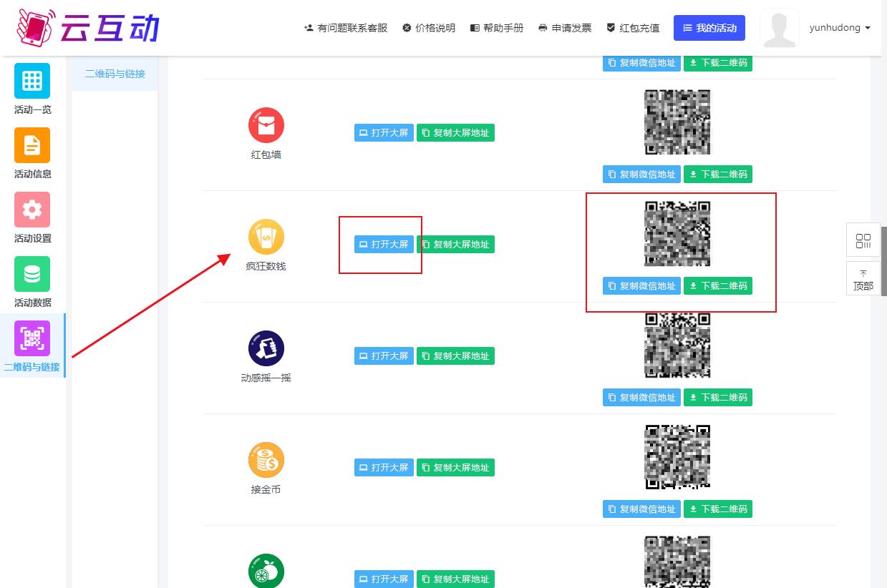The image size is (887, 588).
Task: Click the 接金币 label text
Action: coord(266,489)
